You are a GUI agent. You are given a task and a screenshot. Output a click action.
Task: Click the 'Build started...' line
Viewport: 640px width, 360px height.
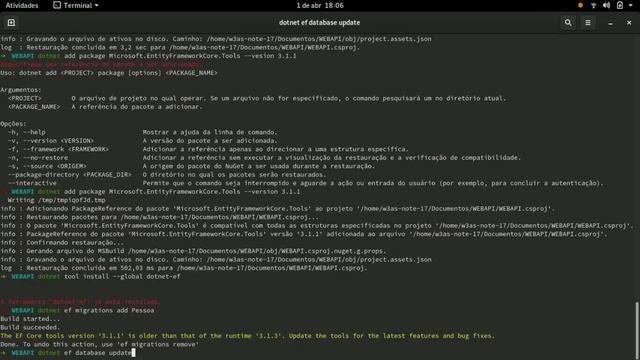(x=30, y=319)
